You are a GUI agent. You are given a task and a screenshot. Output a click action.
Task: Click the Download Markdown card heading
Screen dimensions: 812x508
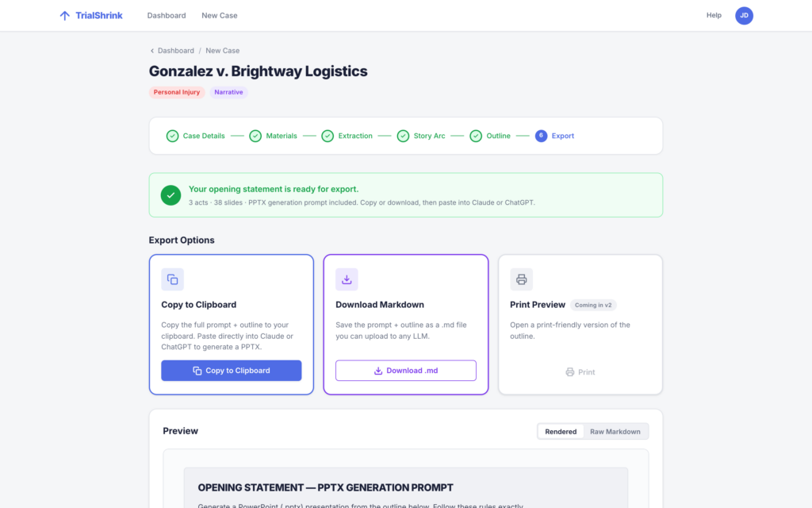[380, 305]
